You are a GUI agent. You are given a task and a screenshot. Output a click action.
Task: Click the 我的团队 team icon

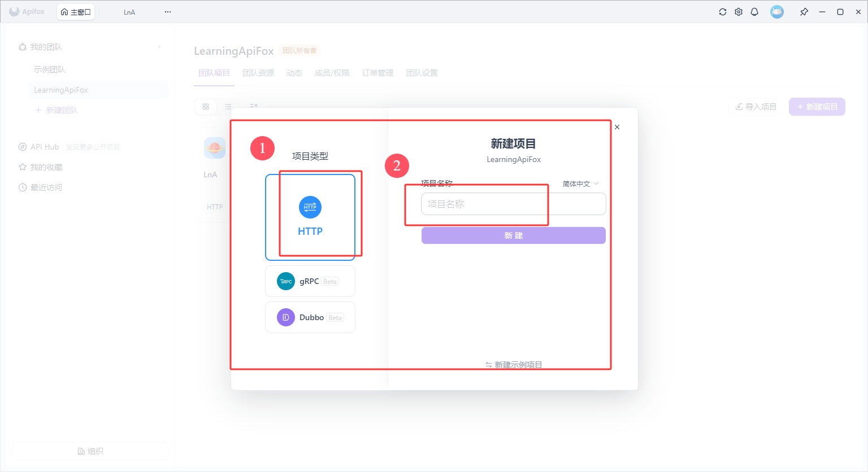click(x=23, y=47)
